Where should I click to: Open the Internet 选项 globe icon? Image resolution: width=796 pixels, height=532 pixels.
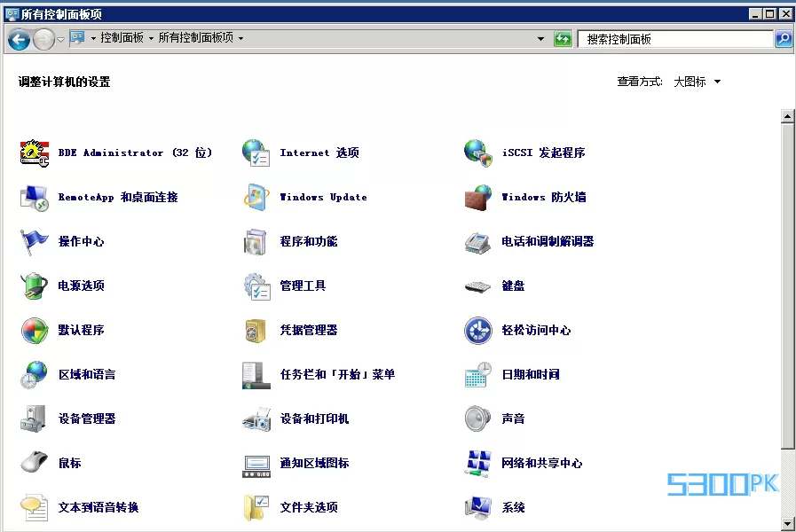coord(256,153)
